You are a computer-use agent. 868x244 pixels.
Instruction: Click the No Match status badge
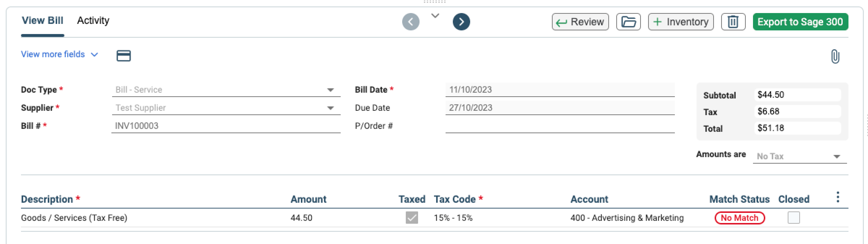(x=739, y=218)
